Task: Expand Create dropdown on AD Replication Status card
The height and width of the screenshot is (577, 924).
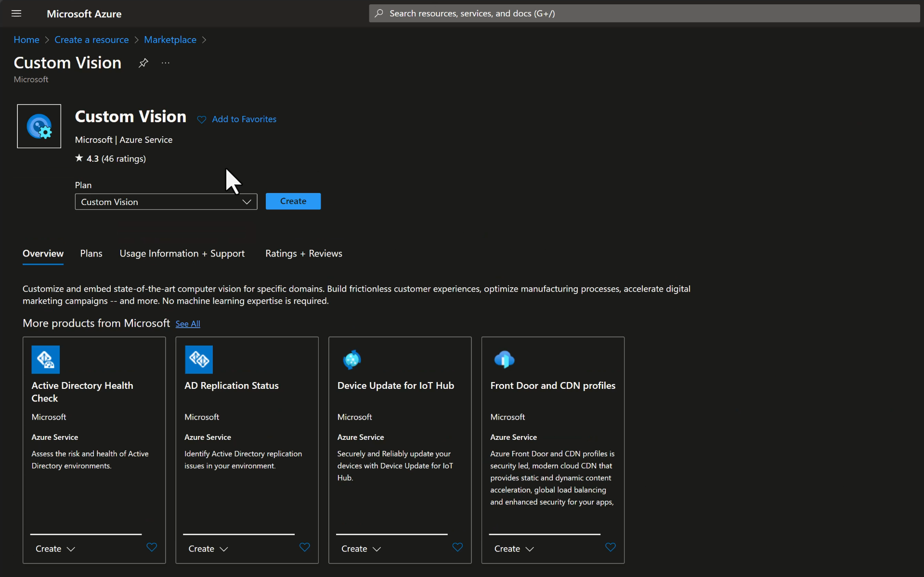Action: [x=208, y=549]
